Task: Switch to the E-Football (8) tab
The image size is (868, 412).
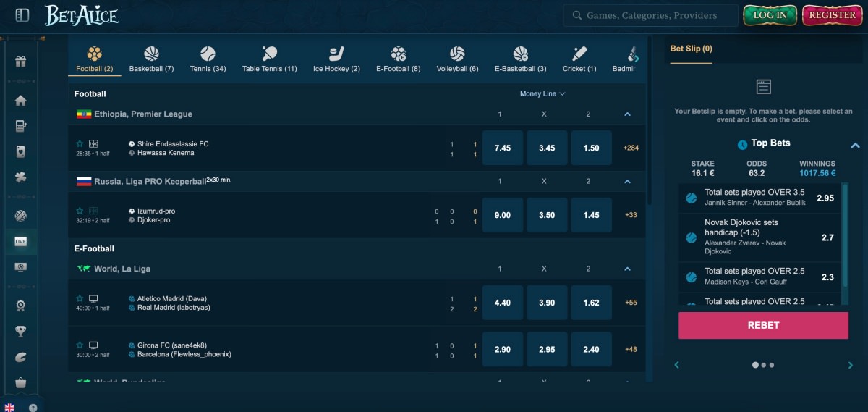Action: coord(398,59)
